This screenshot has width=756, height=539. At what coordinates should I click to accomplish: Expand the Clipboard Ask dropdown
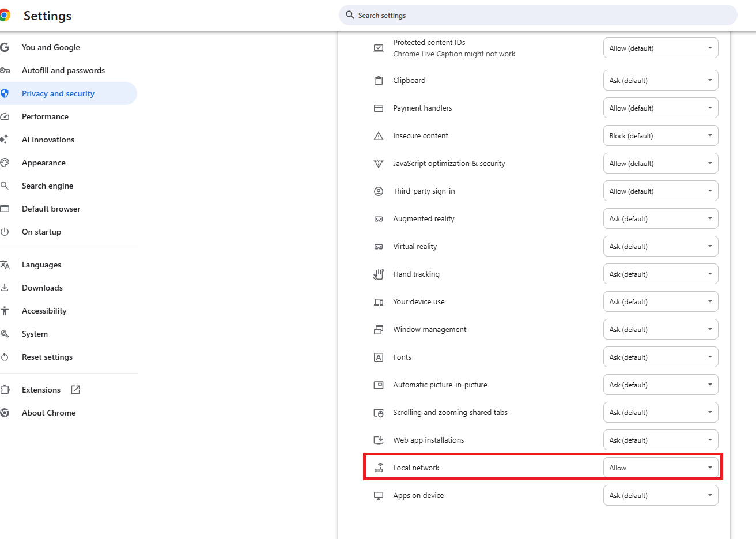(x=660, y=81)
